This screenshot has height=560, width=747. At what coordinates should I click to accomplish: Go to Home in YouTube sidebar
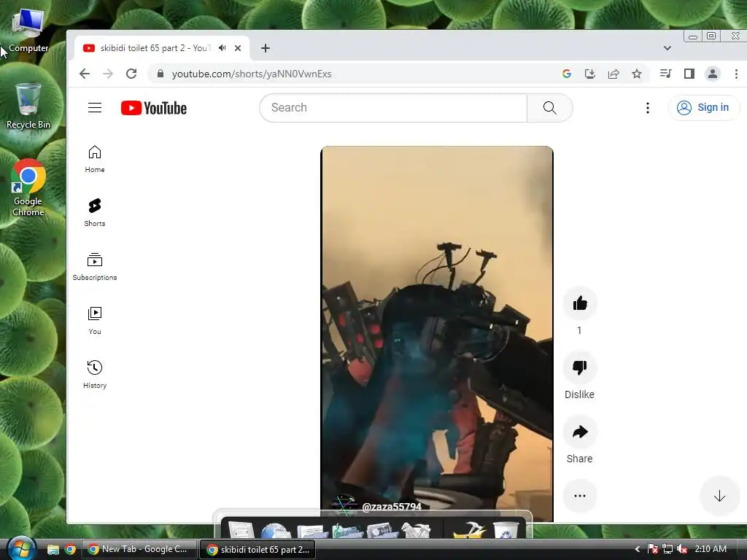coord(95,159)
